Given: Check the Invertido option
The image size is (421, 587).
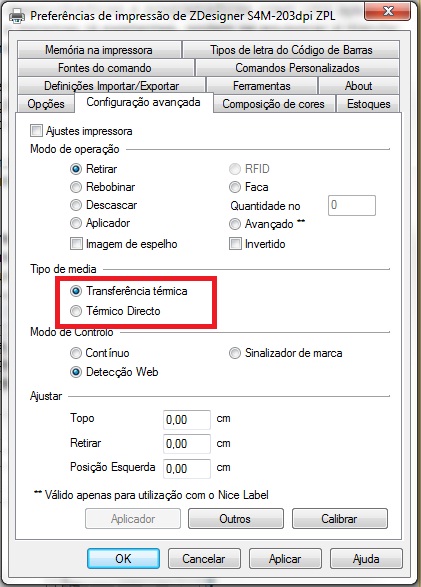Looking at the screenshot, I should (235, 244).
